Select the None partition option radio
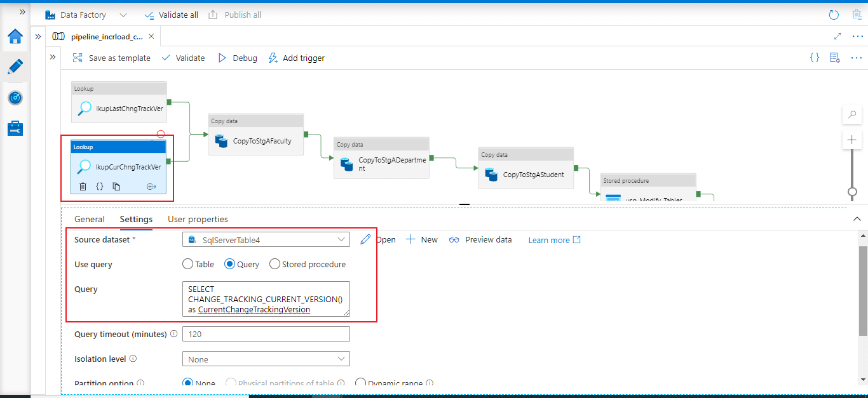Viewport: 868px width, 398px height. point(187,383)
